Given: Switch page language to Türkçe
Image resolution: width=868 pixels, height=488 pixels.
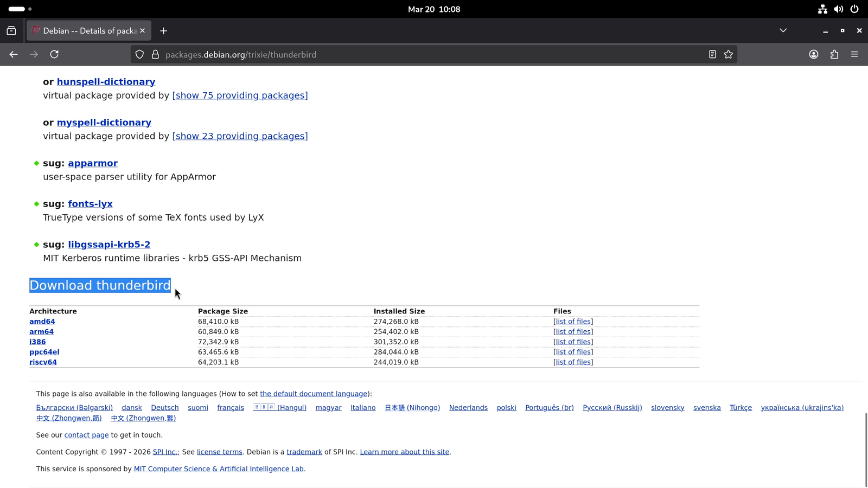Looking at the screenshot, I should click(741, 408).
